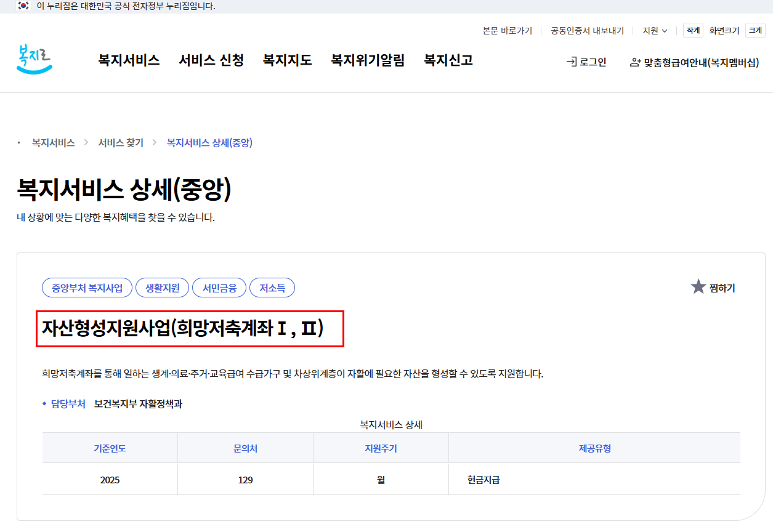Click the 서민금융 category chip

219,287
